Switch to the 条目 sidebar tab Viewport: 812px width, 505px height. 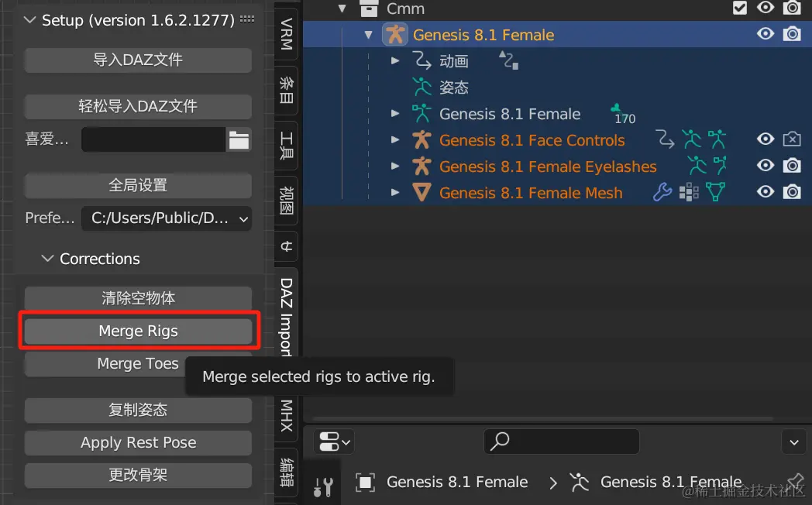[286, 90]
